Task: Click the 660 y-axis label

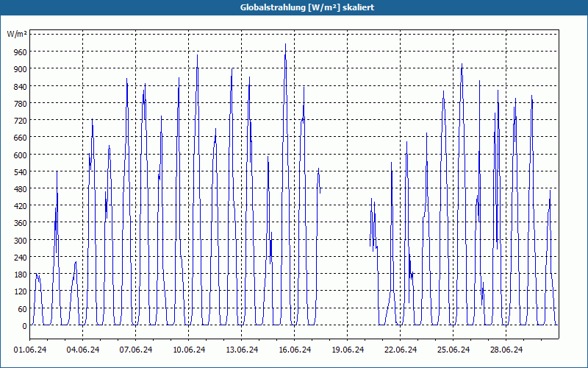Action: (x=21, y=138)
